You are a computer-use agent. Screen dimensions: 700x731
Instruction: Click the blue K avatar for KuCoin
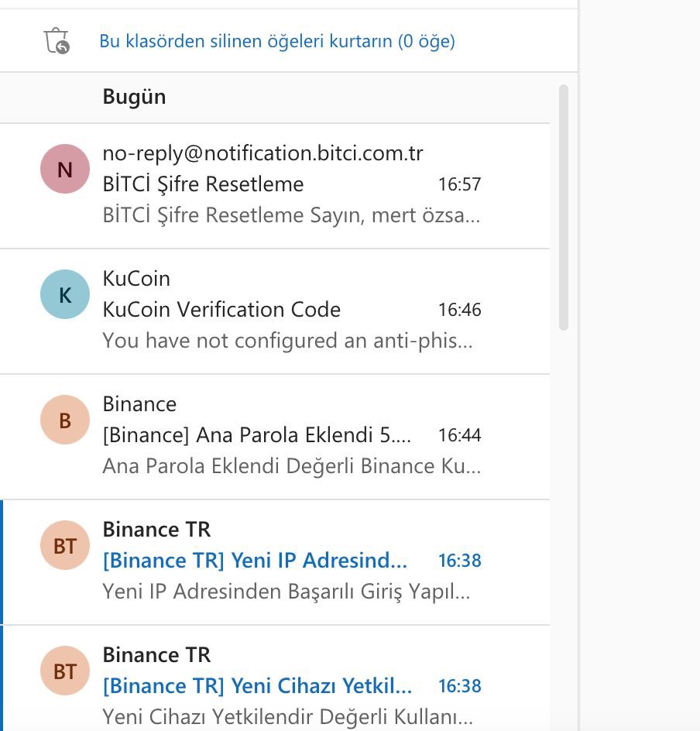65,294
